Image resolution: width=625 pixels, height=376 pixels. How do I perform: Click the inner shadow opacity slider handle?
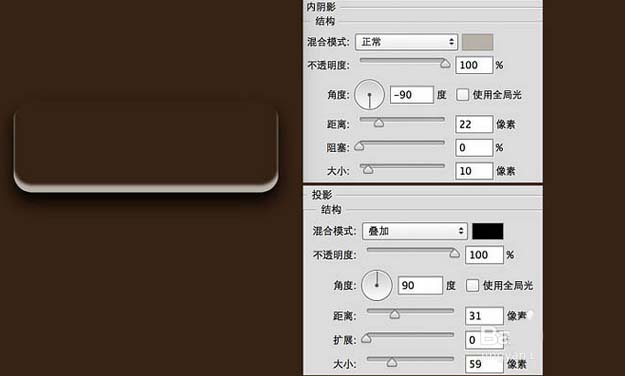[x=445, y=63]
